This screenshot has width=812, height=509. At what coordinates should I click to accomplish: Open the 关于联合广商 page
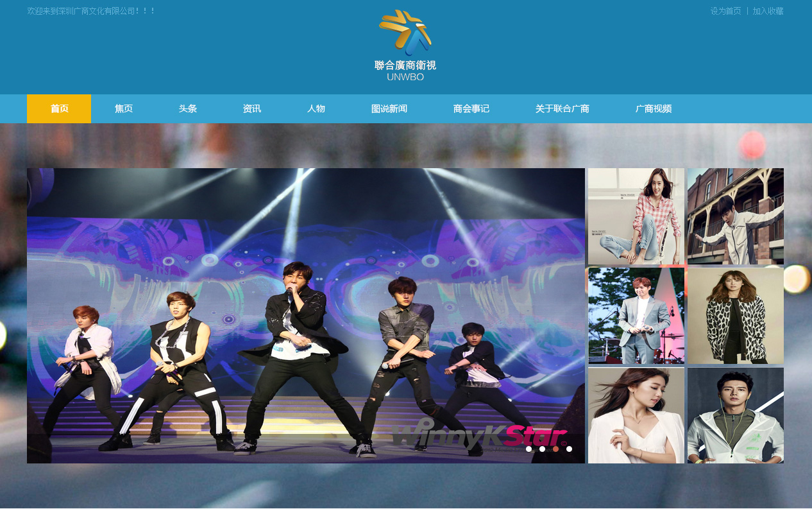tap(562, 108)
